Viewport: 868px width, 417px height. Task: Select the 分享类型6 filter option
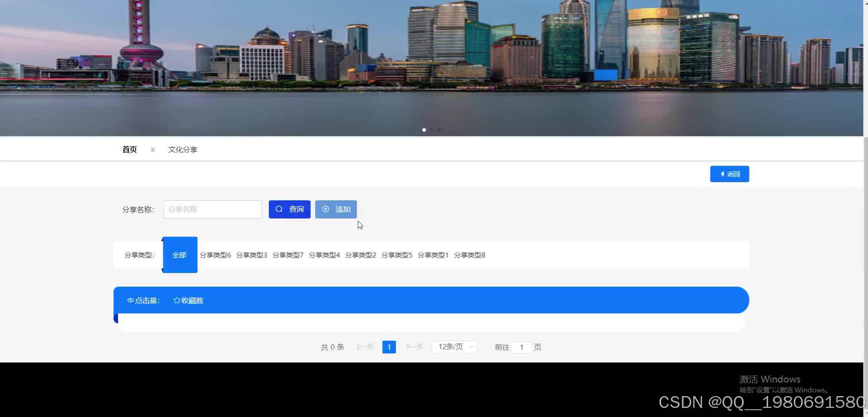(x=215, y=255)
